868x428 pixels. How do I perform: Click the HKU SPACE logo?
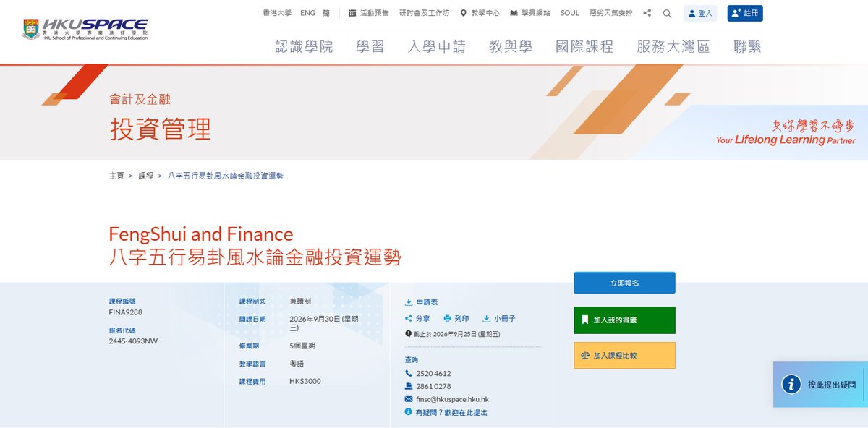[85, 29]
